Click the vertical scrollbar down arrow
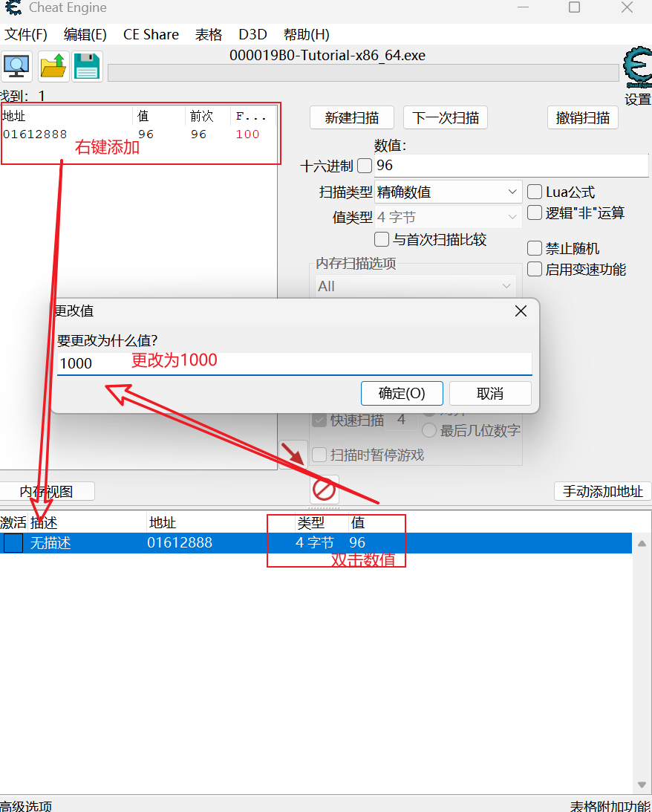The height and width of the screenshot is (812, 652). [x=640, y=785]
